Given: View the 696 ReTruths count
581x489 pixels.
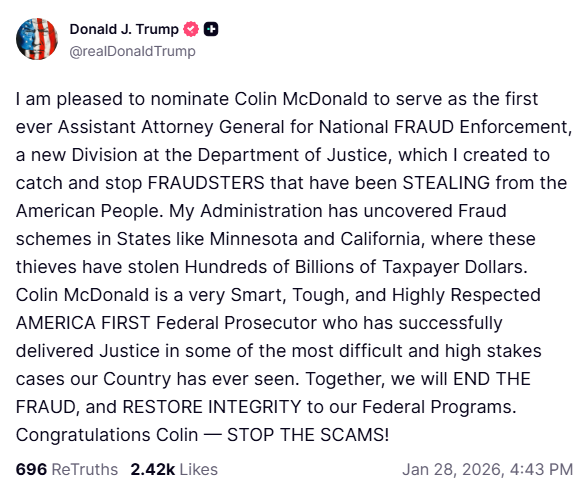Looking at the screenshot, I should pyautogui.click(x=31, y=469).
